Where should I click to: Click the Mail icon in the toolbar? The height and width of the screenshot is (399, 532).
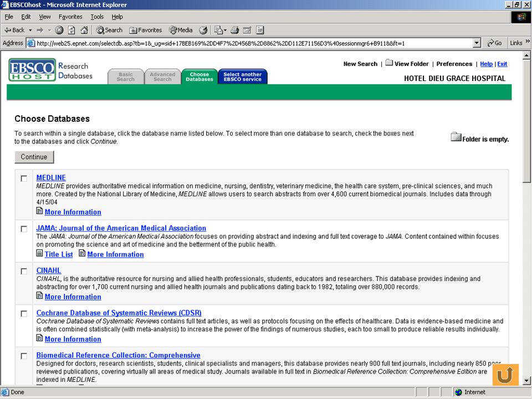[218, 30]
